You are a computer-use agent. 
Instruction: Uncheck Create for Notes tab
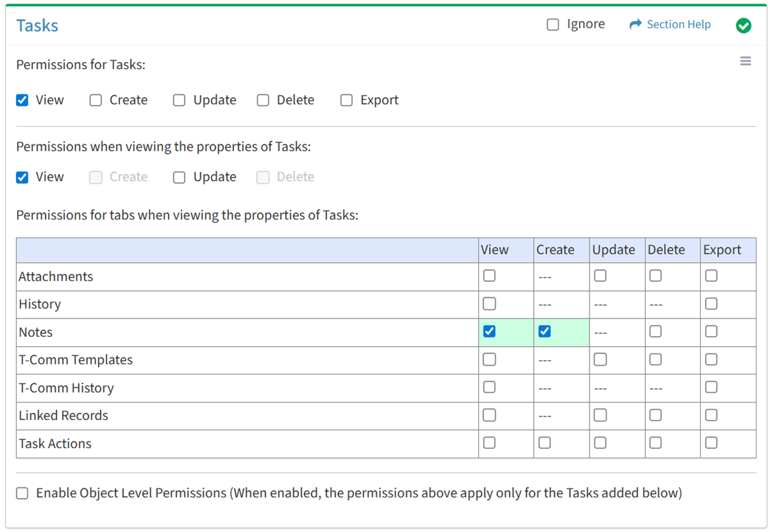pyautogui.click(x=544, y=331)
